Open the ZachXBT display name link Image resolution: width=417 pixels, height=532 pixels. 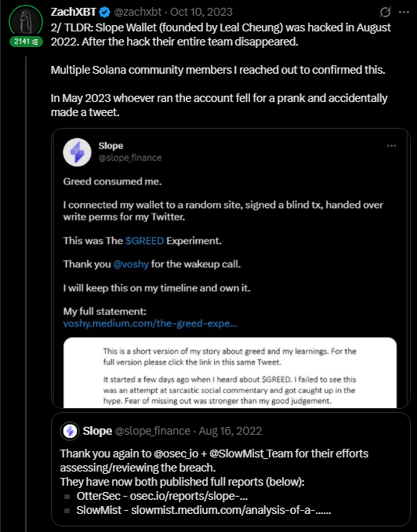tap(74, 12)
